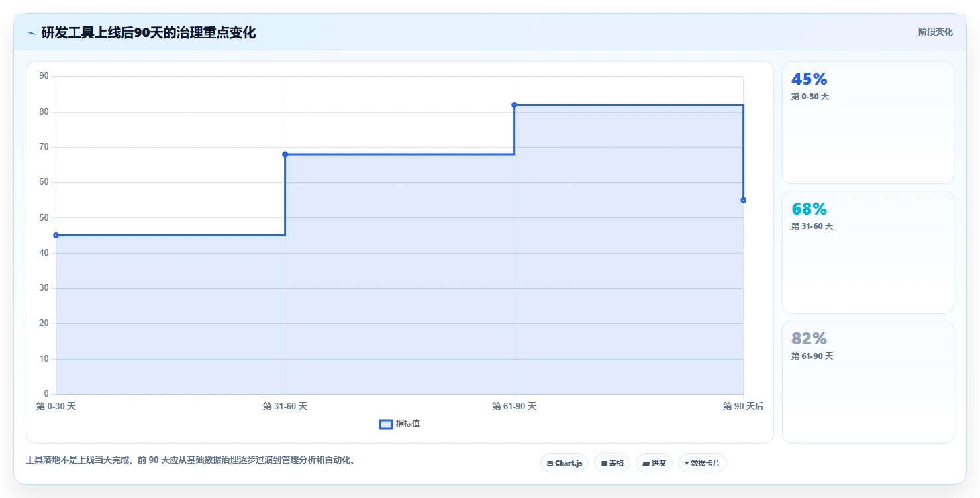Click the x-axis label 第 61-90 天
Screen dimensions: 980x498
[514, 406]
